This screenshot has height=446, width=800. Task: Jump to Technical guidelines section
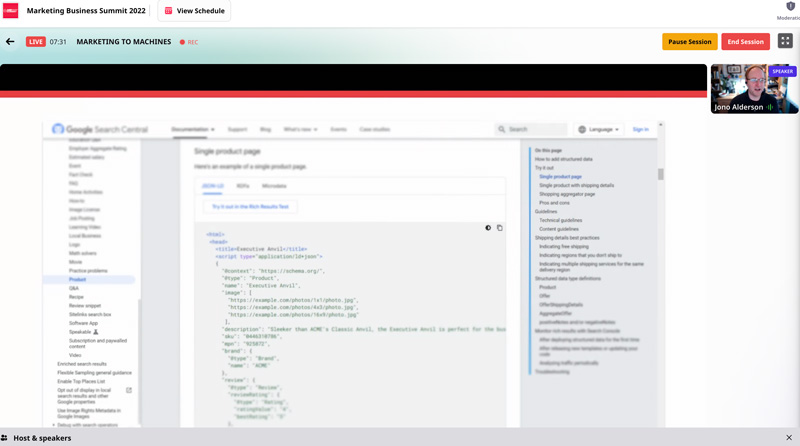tap(560, 220)
